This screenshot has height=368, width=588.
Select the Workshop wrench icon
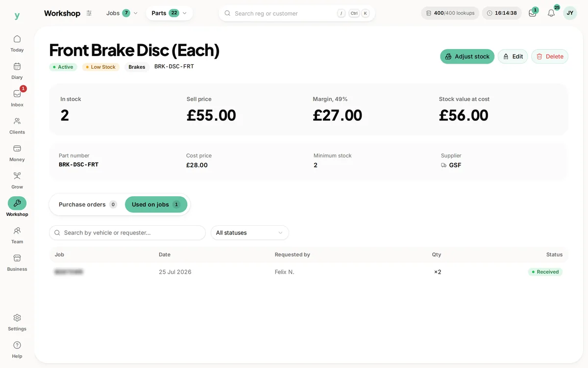tap(17, 203)
